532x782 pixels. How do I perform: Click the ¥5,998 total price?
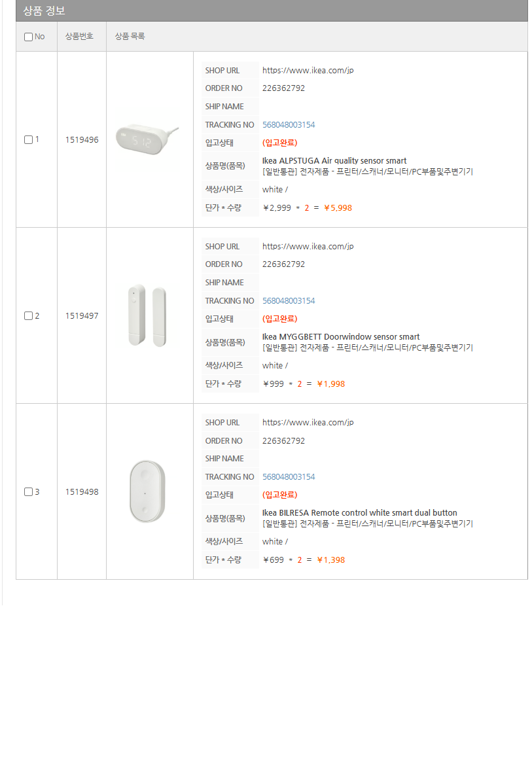(x=338, y=207)
